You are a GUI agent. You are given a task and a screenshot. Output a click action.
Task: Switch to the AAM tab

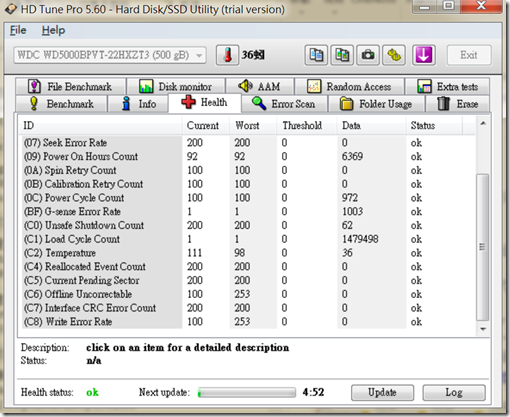260,87
